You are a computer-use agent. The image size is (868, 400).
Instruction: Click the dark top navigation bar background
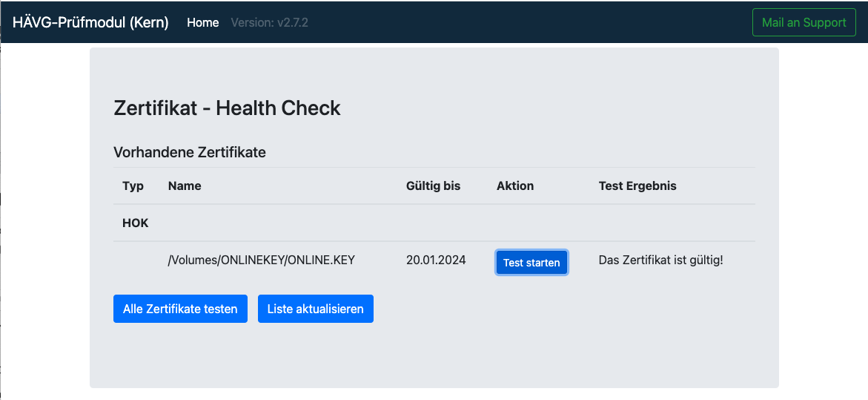498,23
